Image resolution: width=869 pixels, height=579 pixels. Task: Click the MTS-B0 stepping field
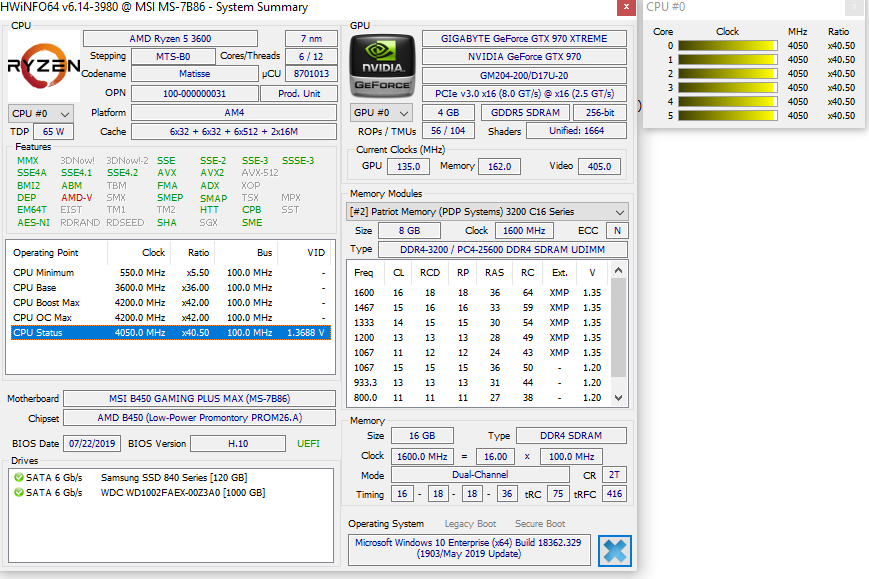(173, 57)
